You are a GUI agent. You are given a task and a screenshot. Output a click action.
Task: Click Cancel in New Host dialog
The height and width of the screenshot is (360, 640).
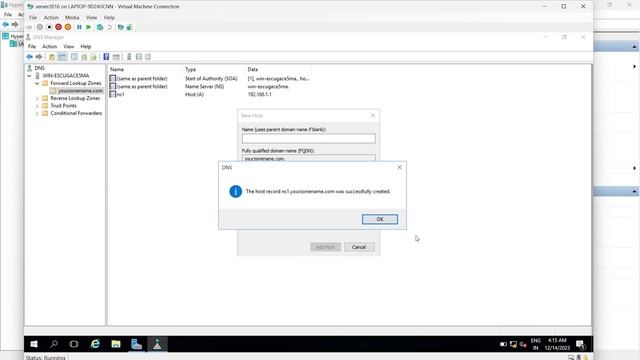coord(359,247)
